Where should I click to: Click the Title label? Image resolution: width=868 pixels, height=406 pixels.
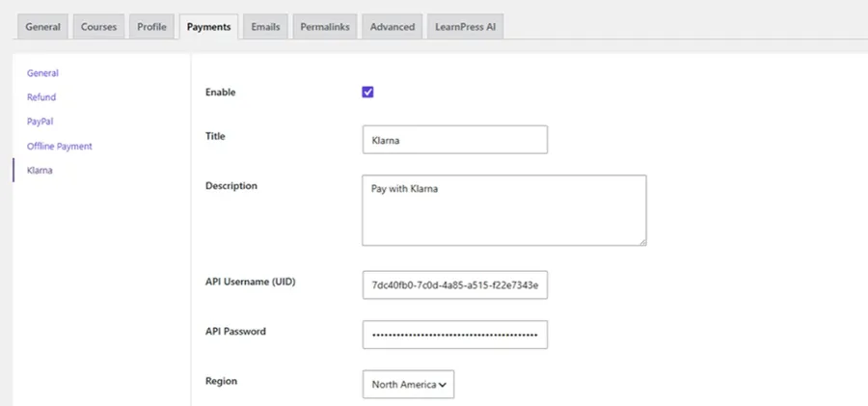(215, 136)
